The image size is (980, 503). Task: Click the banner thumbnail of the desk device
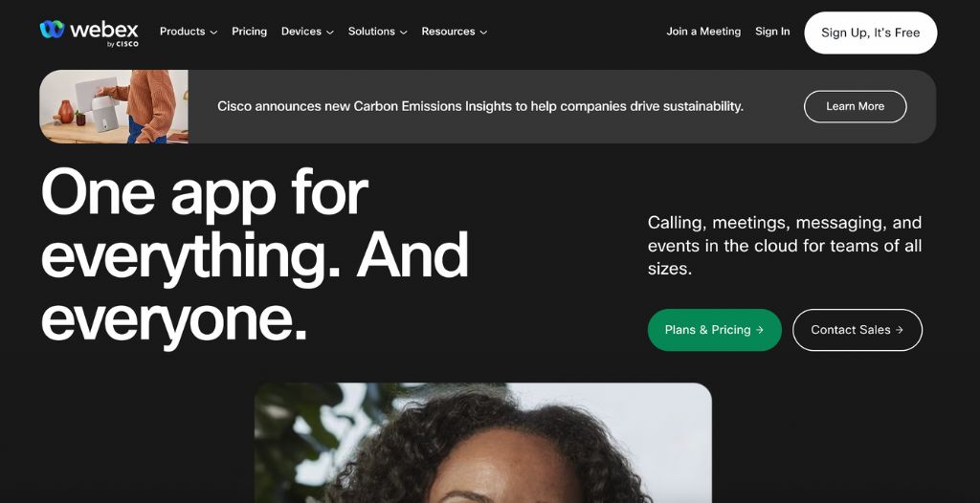tap(114, 106)
